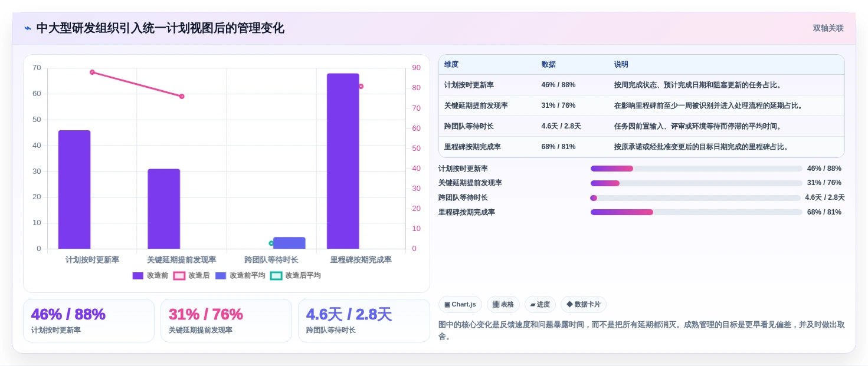Open the 31% / 76% data card

pos(226,321)
